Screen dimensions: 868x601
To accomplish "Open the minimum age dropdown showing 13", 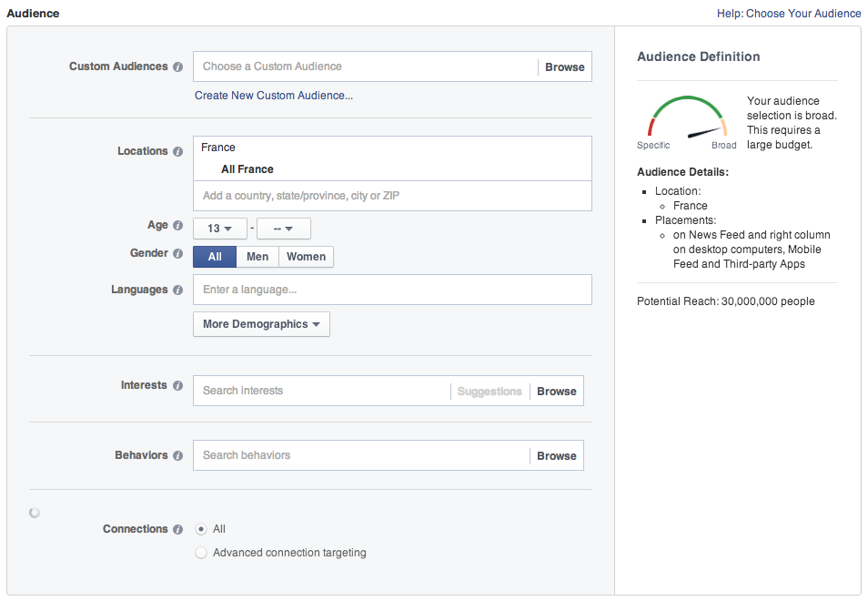I will coord(220,229).
